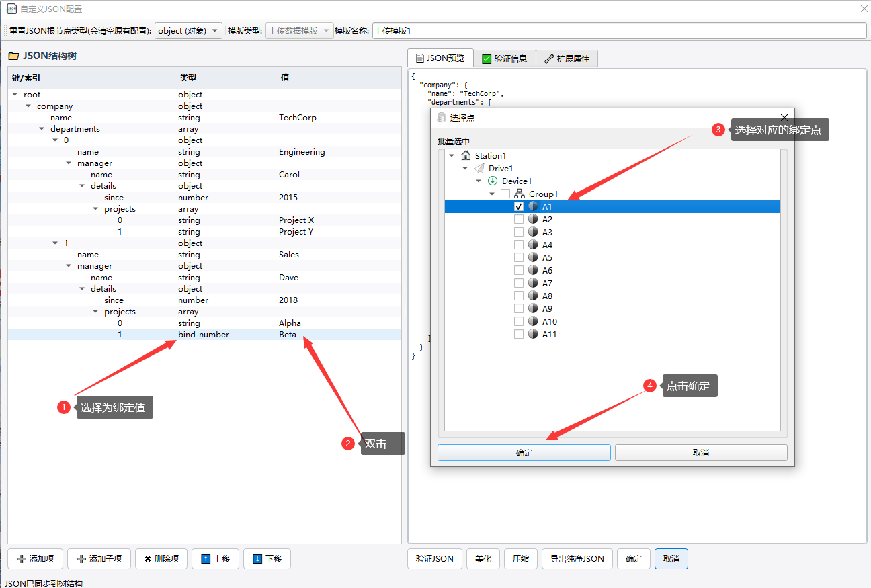Switch to the 验证信息 tab
This screenshot has height=588, width=871.
point(505,58)
